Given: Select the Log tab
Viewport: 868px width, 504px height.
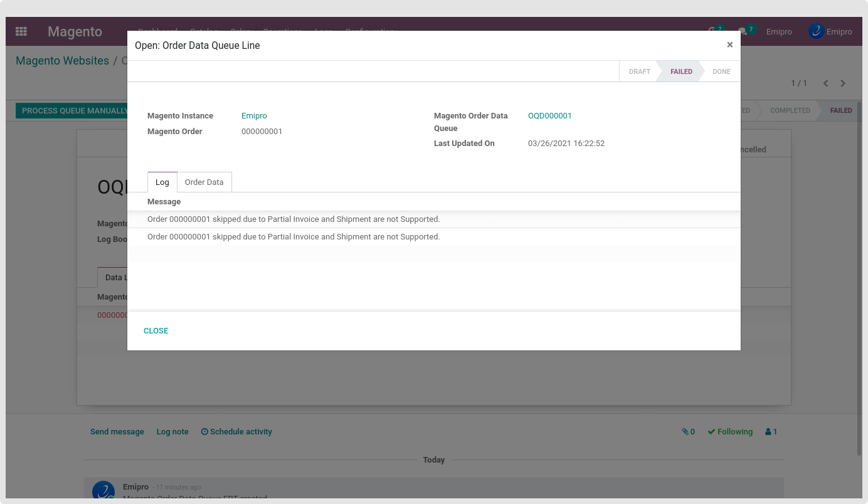Looking at the screenshot, I should coord(162,182).
